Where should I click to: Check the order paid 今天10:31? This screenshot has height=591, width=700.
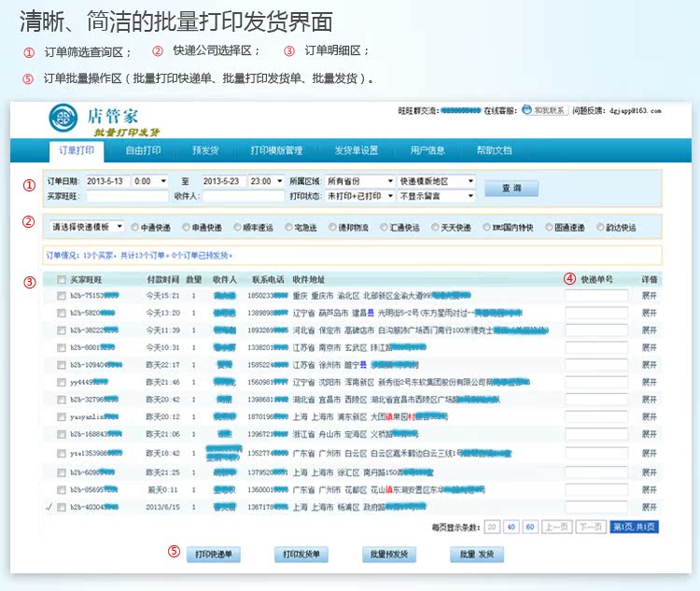coord(62,347)
